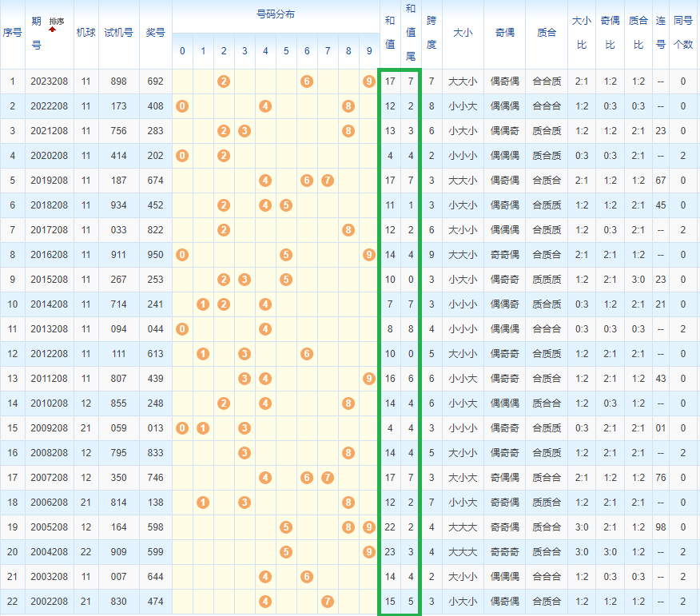Viewport: 700px width, 616px height.
Task: Click the 和值 column header
Action: pos(389,34)
